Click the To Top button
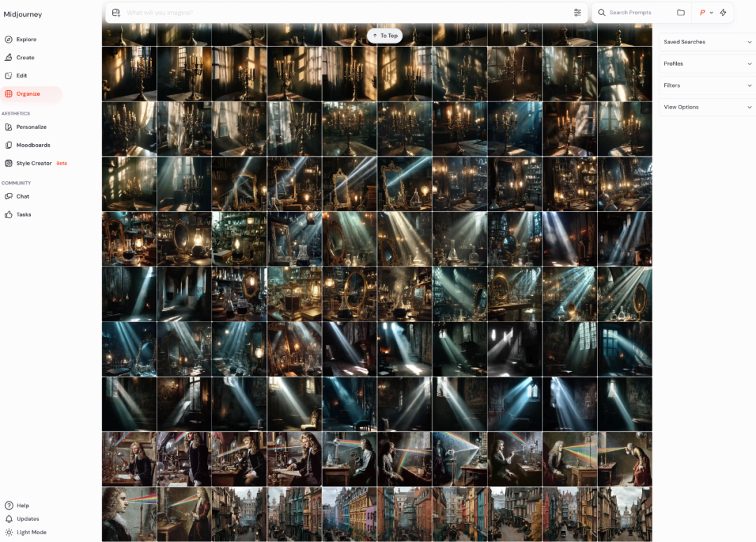This screenshot has height=542, width=756. (384, 36)
